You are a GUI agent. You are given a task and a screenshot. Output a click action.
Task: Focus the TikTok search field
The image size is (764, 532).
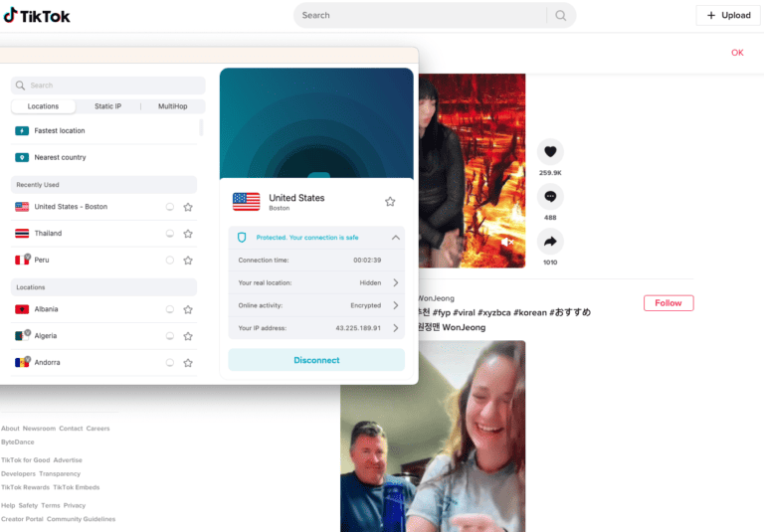[422, 16]
